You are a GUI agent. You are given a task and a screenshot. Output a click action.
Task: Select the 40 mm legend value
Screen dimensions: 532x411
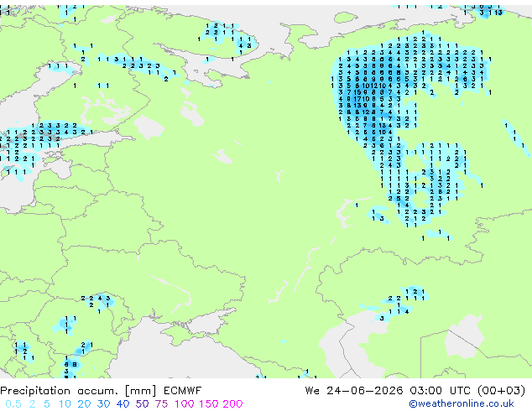coord(123,404)
